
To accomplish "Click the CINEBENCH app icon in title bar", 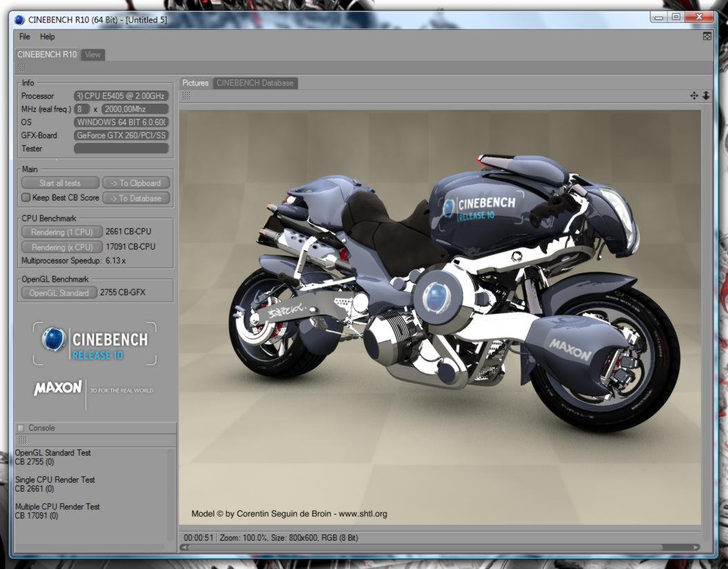I will (19, 19).
